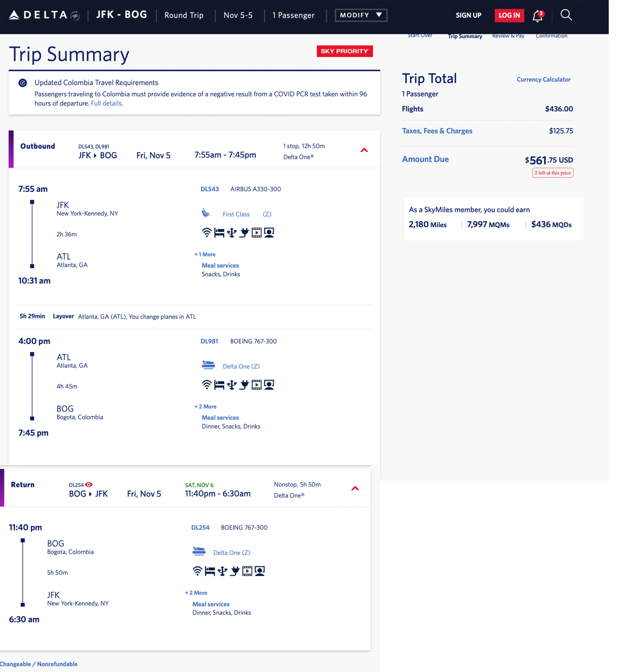Click the notifications bell with badge 3
Screen dimensions: 625x672
[537, 15]
